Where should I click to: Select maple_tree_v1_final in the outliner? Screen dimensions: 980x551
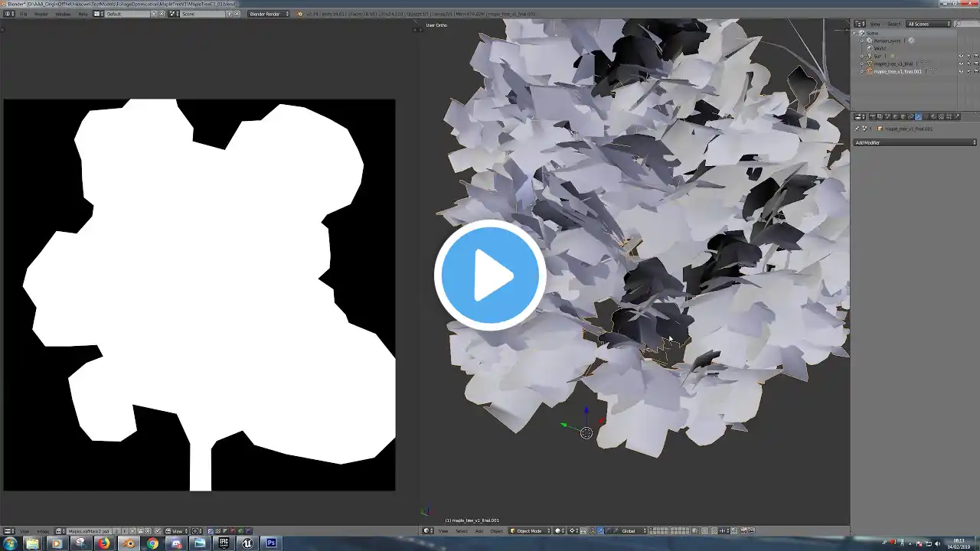(x=893, y=64)
